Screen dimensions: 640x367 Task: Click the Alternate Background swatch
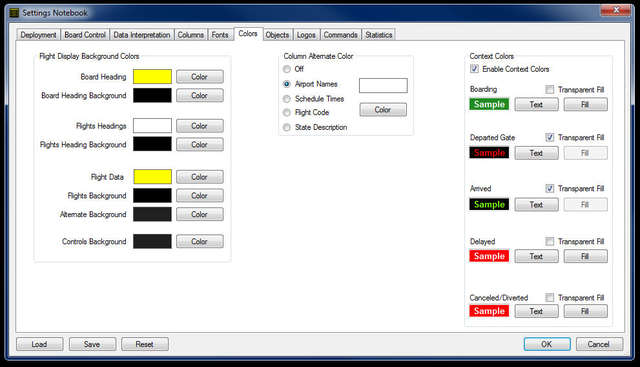pyautogui.click(x=152, y=214)
